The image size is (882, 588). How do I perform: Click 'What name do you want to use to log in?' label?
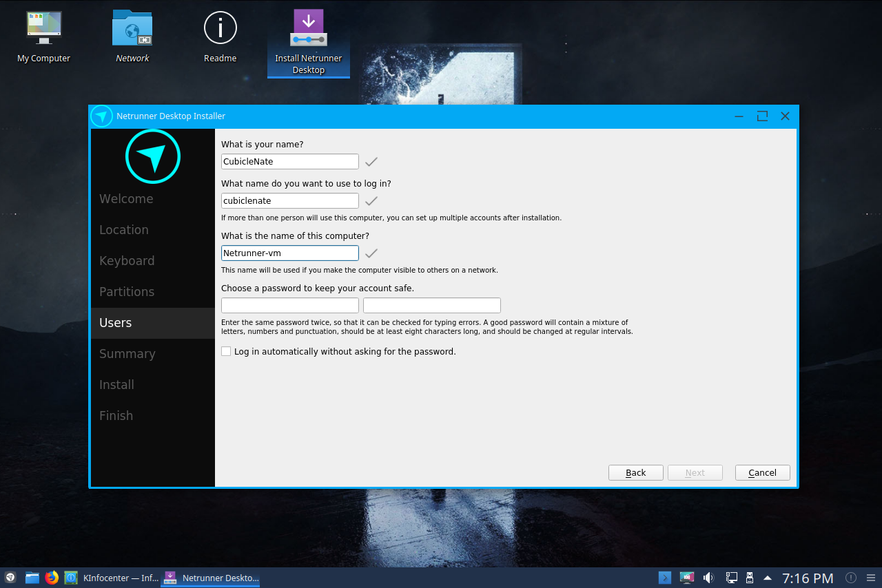(307, 184)
